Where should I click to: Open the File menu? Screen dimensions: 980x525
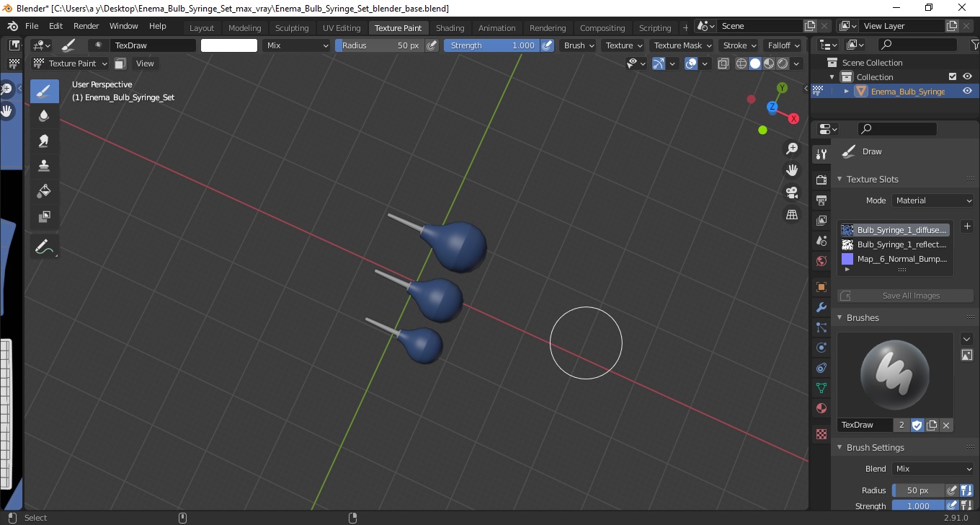tap(32, 26)
